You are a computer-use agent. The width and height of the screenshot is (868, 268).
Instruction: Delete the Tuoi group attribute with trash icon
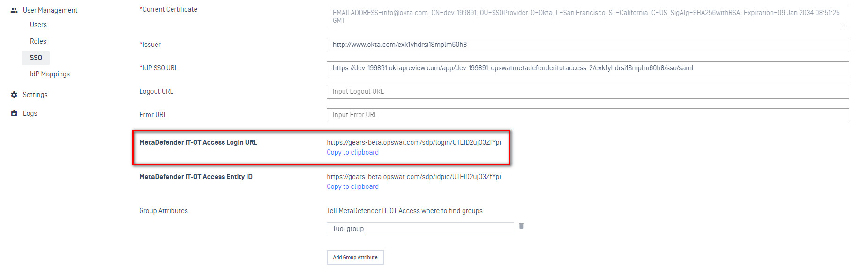(521, 226)
